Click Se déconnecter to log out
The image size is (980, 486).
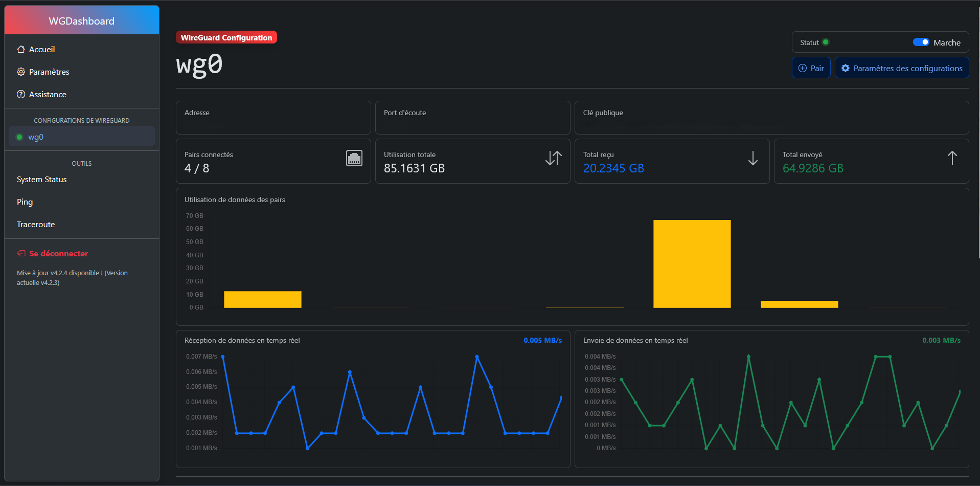coord(58,254)
